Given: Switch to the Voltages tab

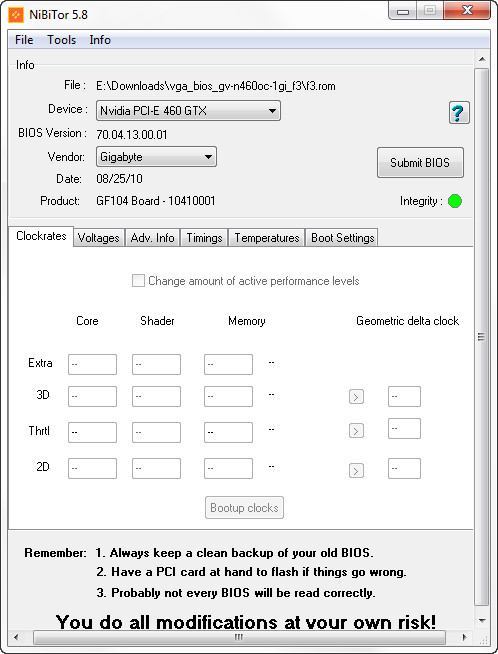Looking at the screenshot, I should (99, 238).
